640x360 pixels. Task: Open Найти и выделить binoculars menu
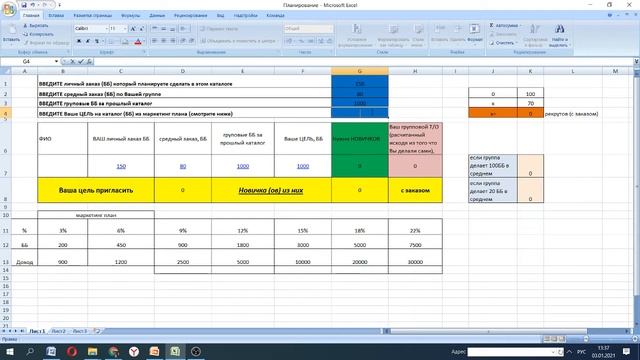tap(560, 36)
